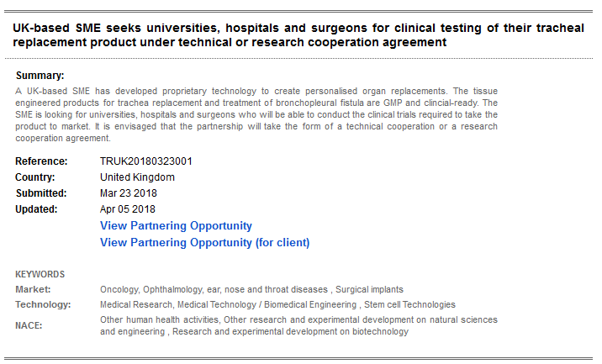Click the tracheal replacement product title heading
The height and width of the screenshot is (364, 602).
(x=298, y=35)
